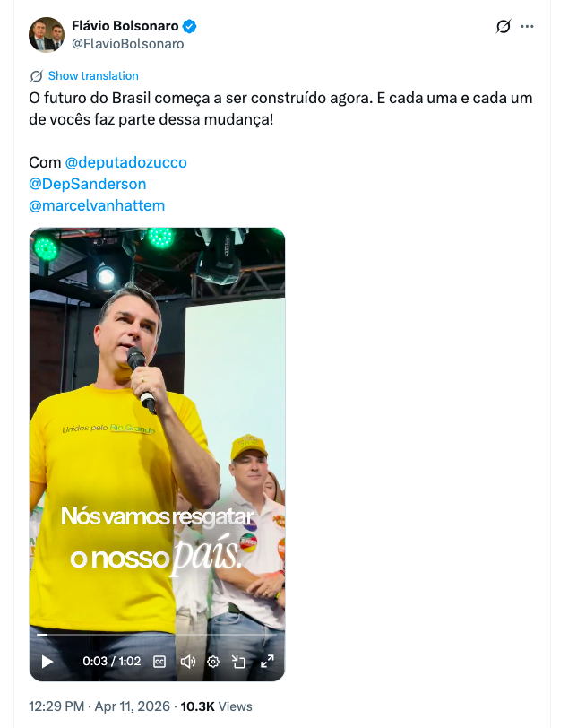Viewport: 577px width, 728px height.
Task: Open video settings gear
Action: (x=213, y=662)
